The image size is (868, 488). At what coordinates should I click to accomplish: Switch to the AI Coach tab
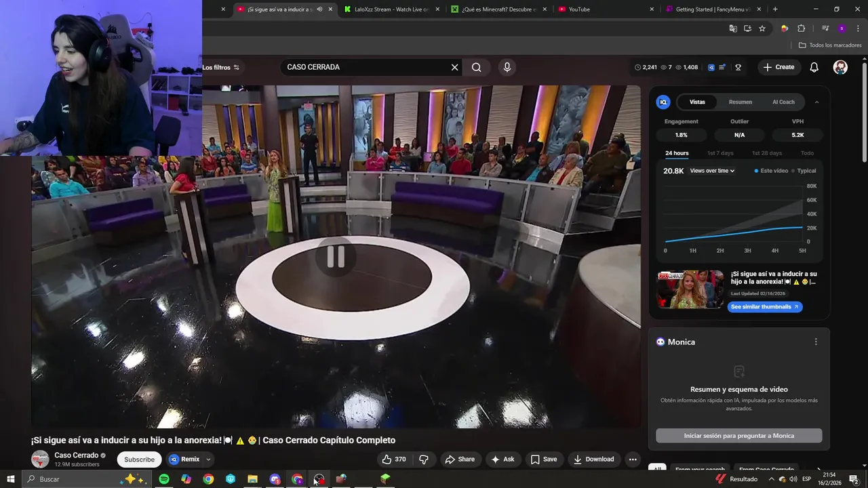[x=783, y=102]
